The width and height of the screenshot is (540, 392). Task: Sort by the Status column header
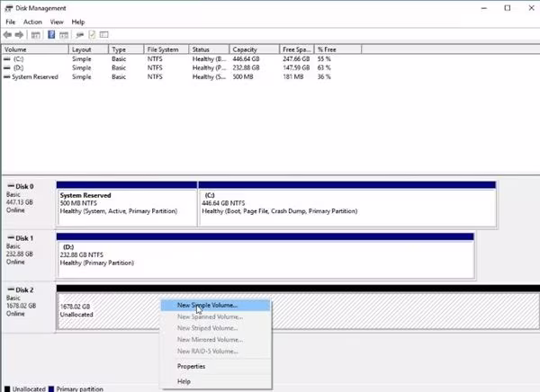(209, 49)
